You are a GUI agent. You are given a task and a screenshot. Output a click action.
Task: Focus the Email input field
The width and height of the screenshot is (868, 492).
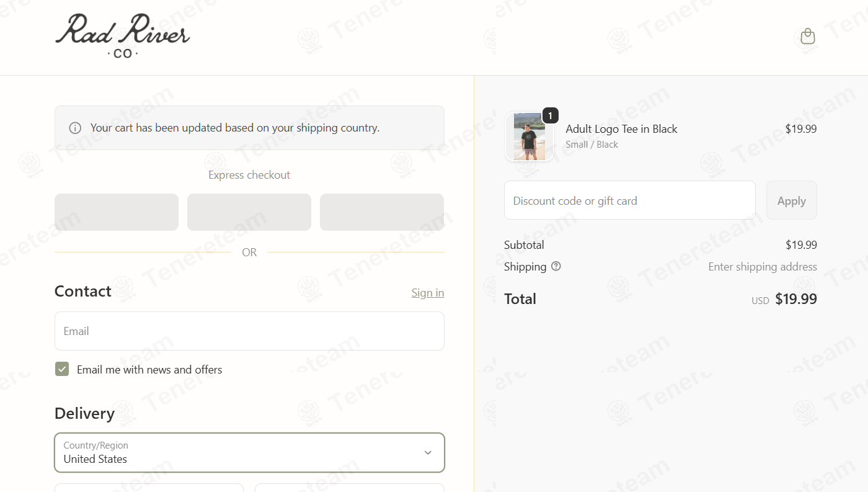[x=249, y=331]
